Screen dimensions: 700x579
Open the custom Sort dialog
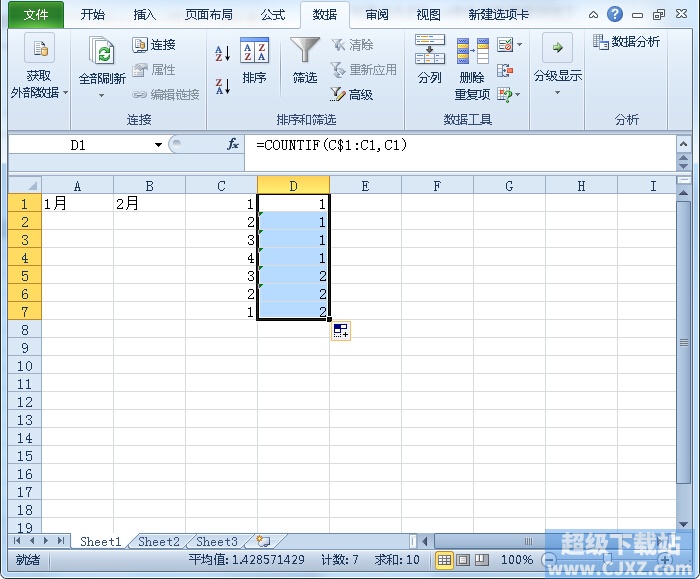coord(254,61)
